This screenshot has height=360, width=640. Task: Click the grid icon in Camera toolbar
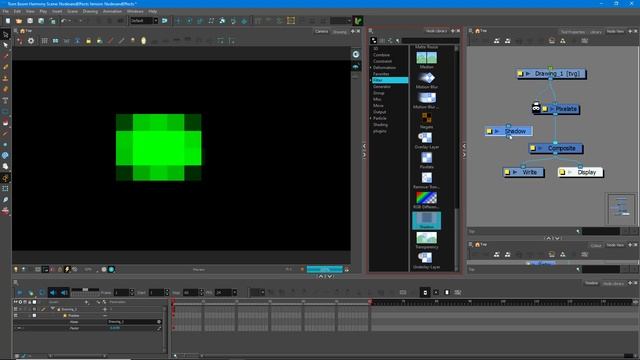click(44, 41)
